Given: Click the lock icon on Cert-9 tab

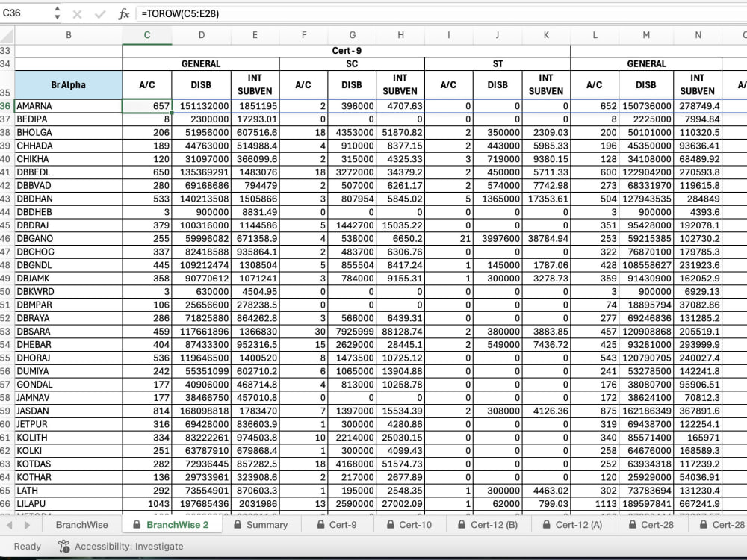Looking at the screenshot, I should pos(320,524).
